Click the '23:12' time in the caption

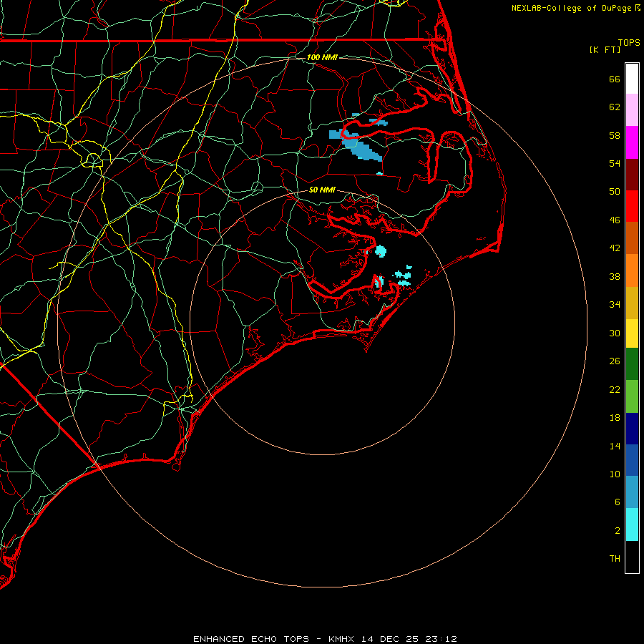440,639
